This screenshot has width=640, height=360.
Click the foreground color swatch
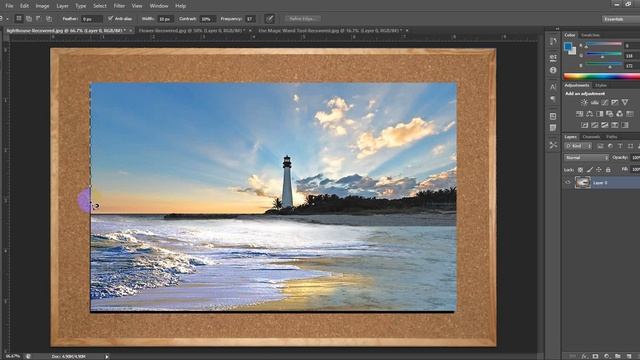568,47
